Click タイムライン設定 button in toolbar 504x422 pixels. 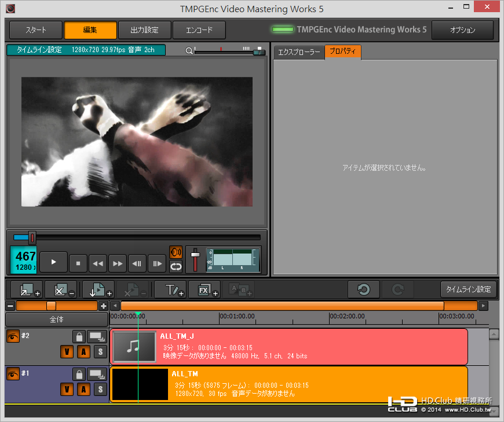(469, 289)
